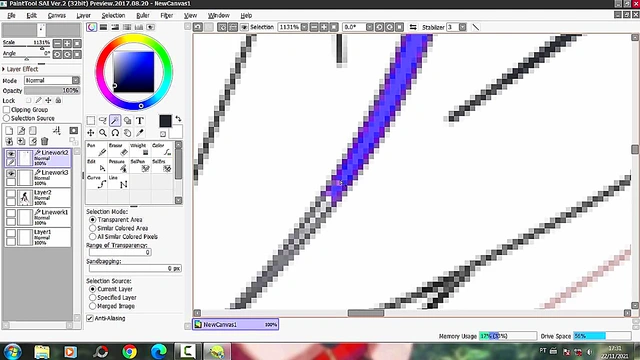The height and width of the screenshot is (360, 640).
Task: Show the Layer1 layer
Action: click(11, 233)
